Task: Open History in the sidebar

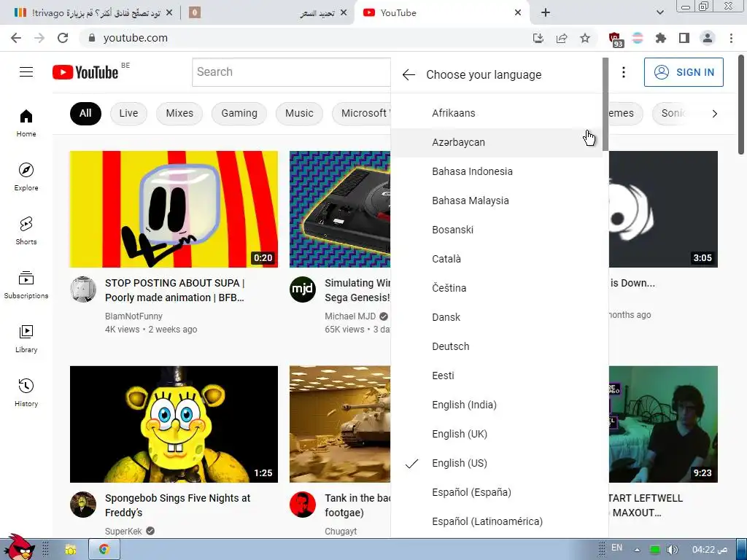Action: [26, 393]
